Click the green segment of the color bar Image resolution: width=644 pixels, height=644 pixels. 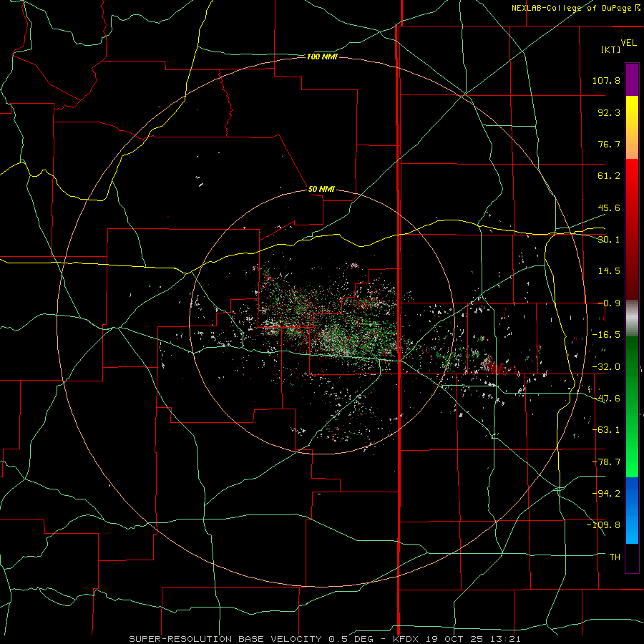click(632, 406)
